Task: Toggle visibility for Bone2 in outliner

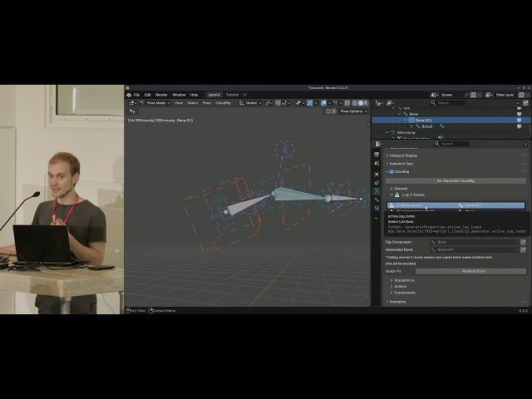Action: (x=519, y=126)
